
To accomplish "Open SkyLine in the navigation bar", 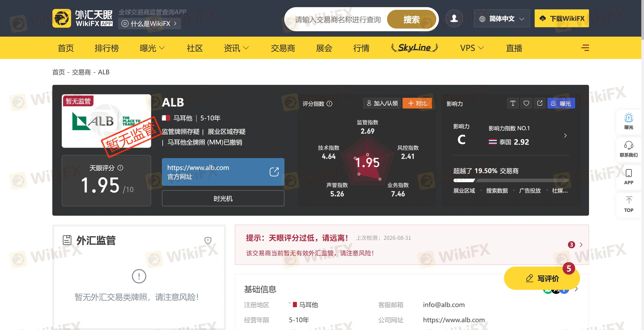I will coord(415,47).
